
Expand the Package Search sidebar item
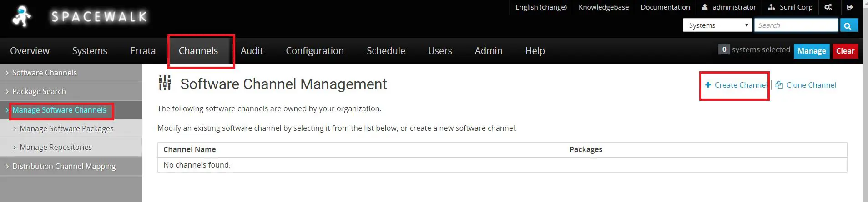(x=71, y=91)
